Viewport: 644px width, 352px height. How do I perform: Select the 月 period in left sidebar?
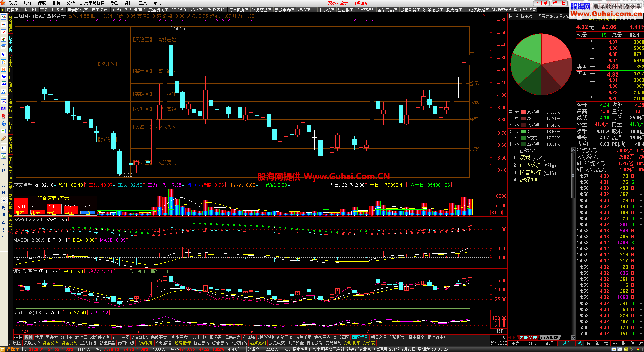pos(4,215)
